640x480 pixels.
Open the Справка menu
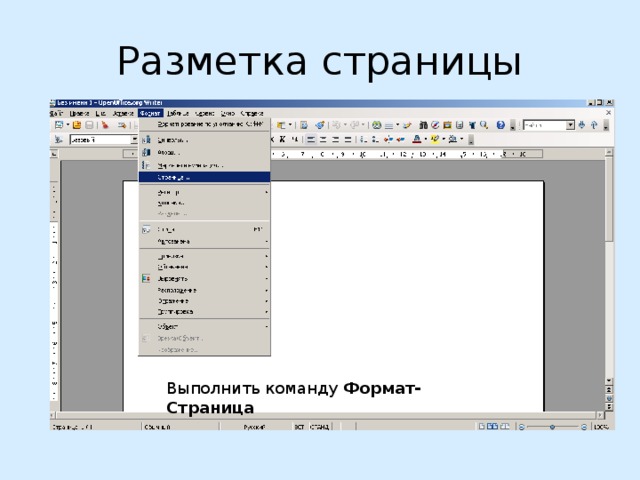point(252,113)
